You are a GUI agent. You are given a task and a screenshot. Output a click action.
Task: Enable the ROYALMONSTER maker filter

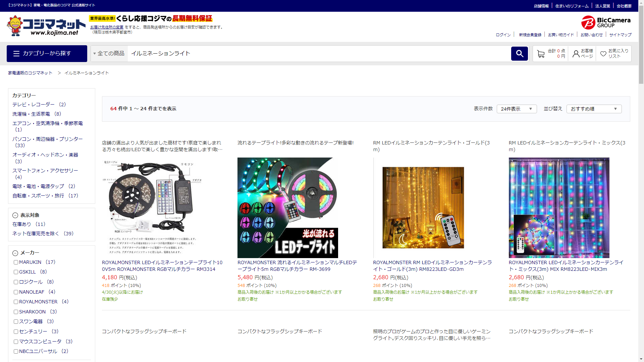point(16,302)
